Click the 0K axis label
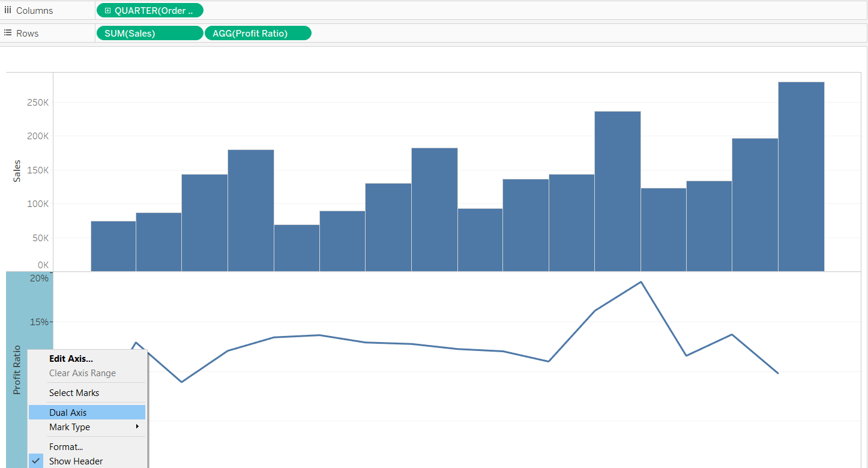 coord(43,265)
